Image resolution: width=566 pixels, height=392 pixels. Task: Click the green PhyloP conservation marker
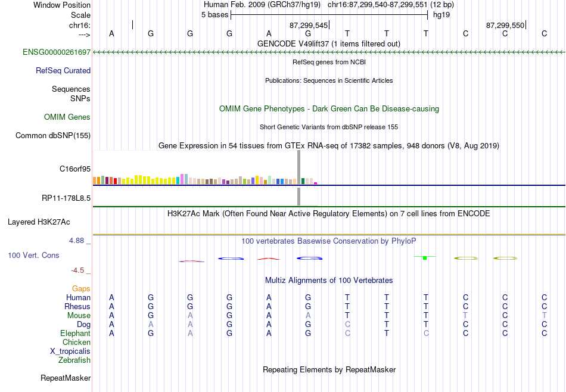(x=425, y=257)
